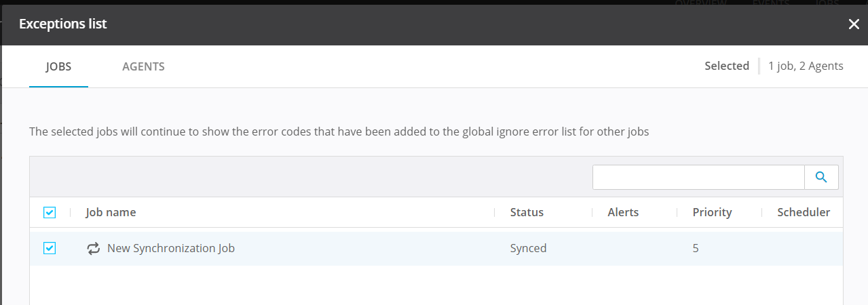
Task: Uncheck the New Synchronization Job checkbox
Action: pyautogui.click(x=49, y=248)
